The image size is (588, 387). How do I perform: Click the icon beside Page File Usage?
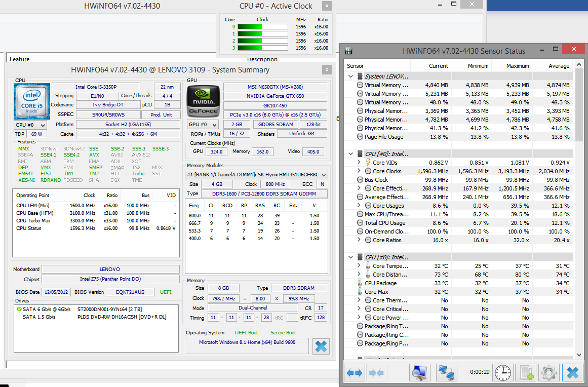[360, 136]
